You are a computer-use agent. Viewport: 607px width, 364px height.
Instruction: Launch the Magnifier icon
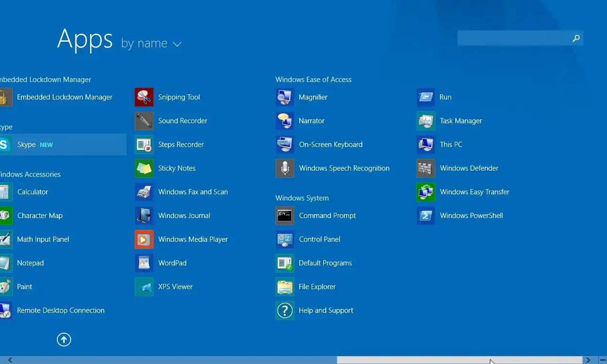[x=285, y=97]
